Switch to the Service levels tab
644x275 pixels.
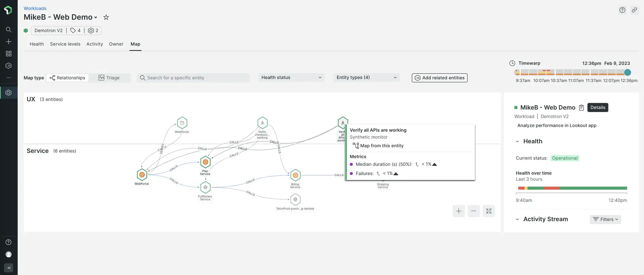[65, 44]
